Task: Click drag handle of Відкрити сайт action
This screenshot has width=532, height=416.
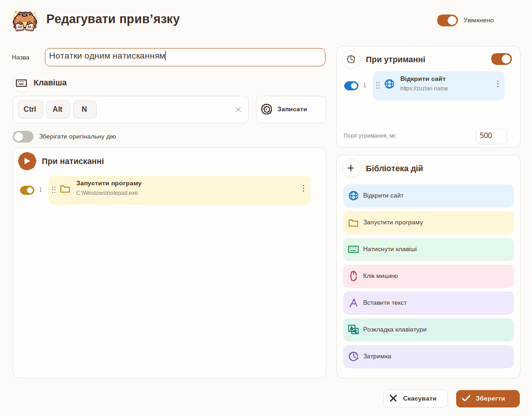Action: (x=378, y=85)
